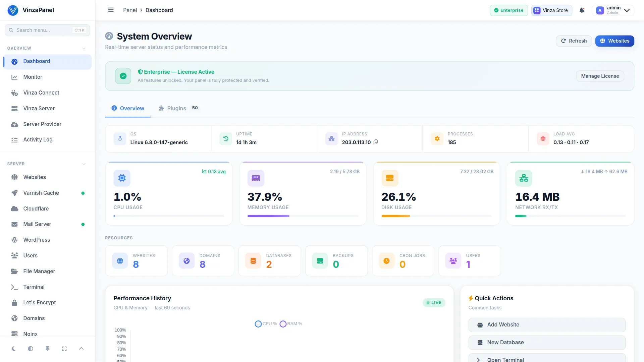Collapse sidebar footer with the up chevron
The image size is (644, 362).
81,349
